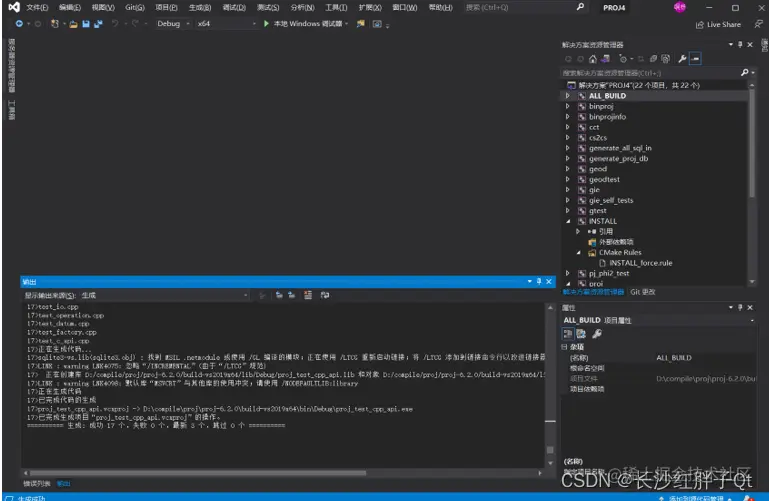Click the Clear All icon in Output panel

308,295
